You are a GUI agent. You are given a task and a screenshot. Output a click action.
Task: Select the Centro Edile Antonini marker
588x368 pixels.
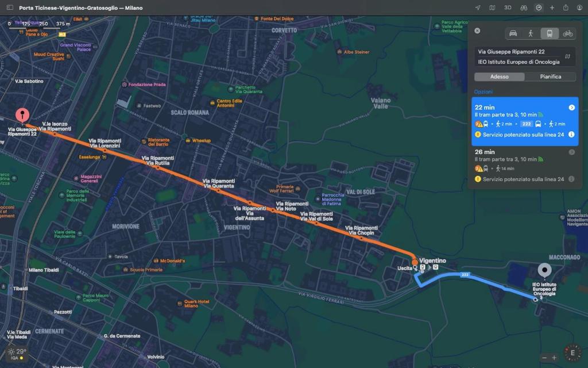click(212, 103)
